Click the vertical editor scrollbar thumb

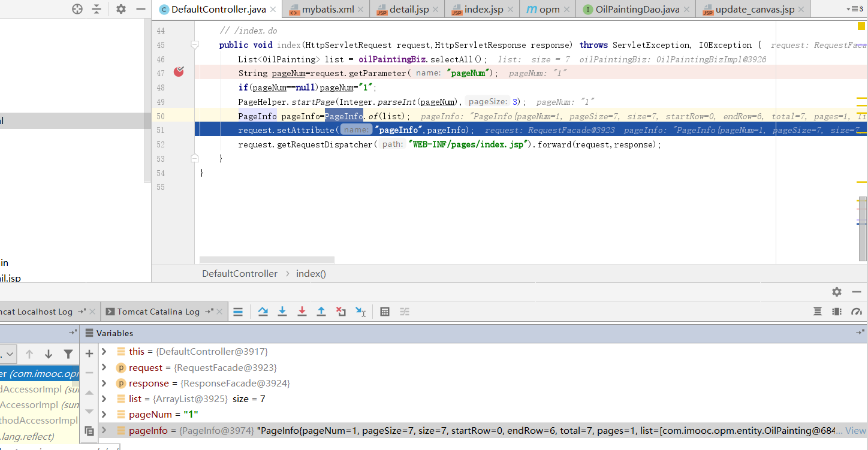[x=863, y=228]
